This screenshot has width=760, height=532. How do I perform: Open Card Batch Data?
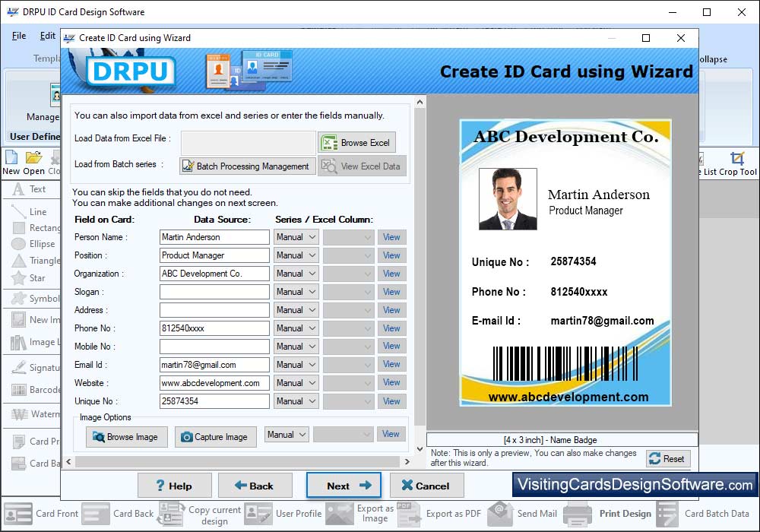coord(703,514)
